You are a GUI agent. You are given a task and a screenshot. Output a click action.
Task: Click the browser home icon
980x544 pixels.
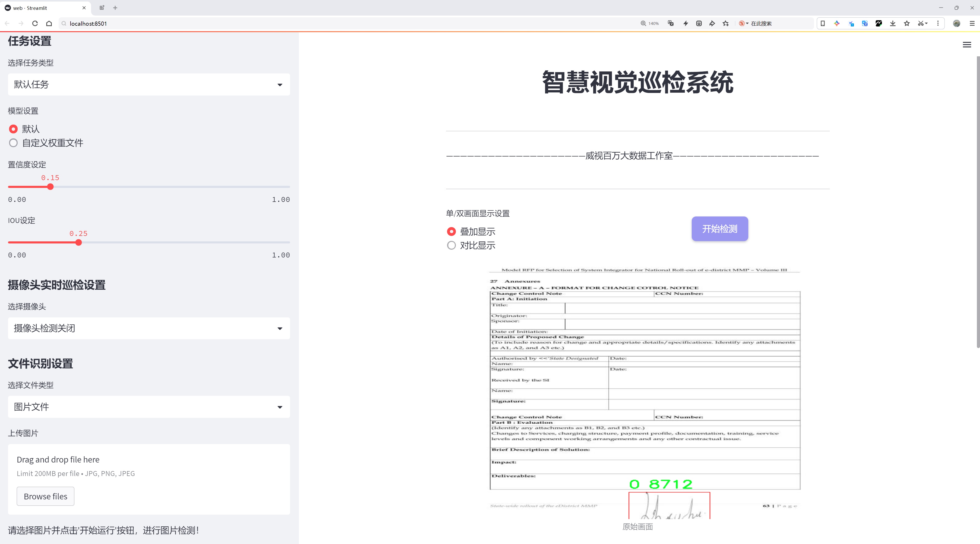(x=49, y=24)
